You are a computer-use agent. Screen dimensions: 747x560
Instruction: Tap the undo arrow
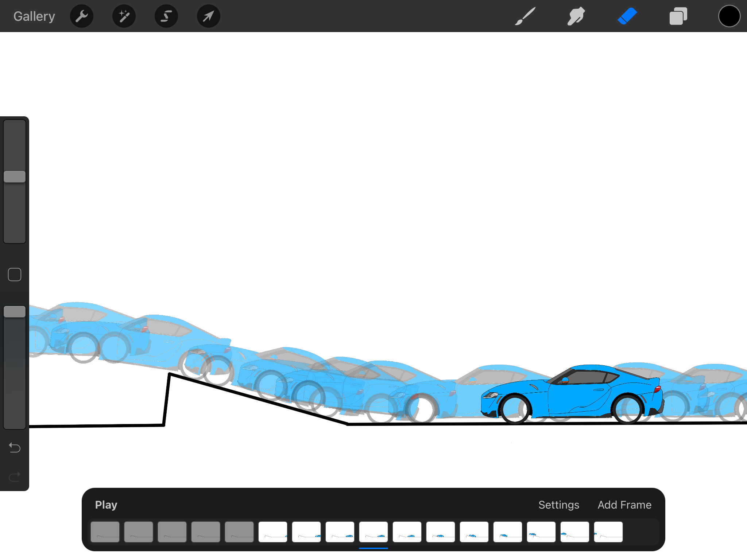tap(15, 447)
